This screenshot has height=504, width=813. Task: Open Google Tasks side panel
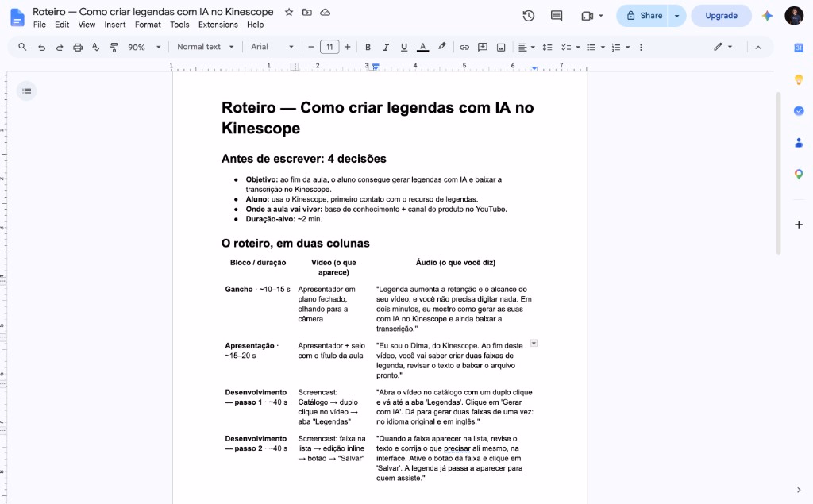coord(799,111)
